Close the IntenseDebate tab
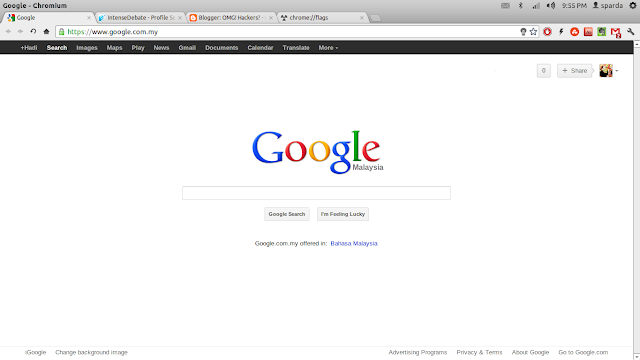Viewport: 640px width, 360px height. pyautogui.click(x=180, y=18)
